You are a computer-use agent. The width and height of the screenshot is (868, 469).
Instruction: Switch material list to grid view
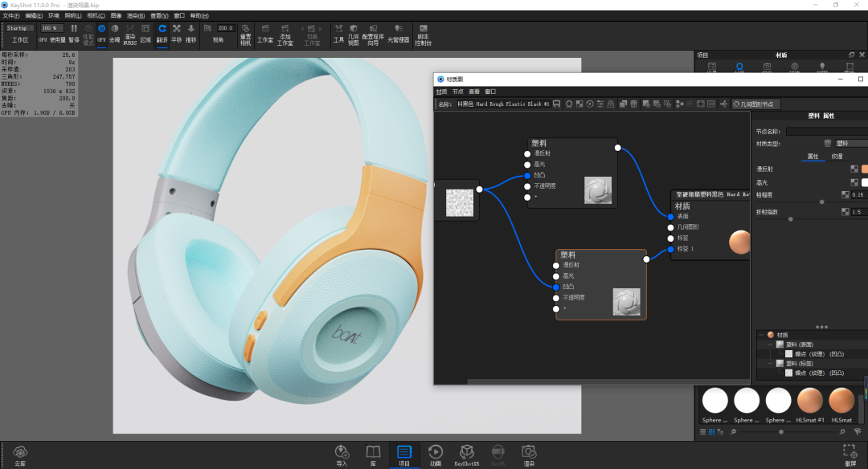pyautogui.click(x=711, y=432)
